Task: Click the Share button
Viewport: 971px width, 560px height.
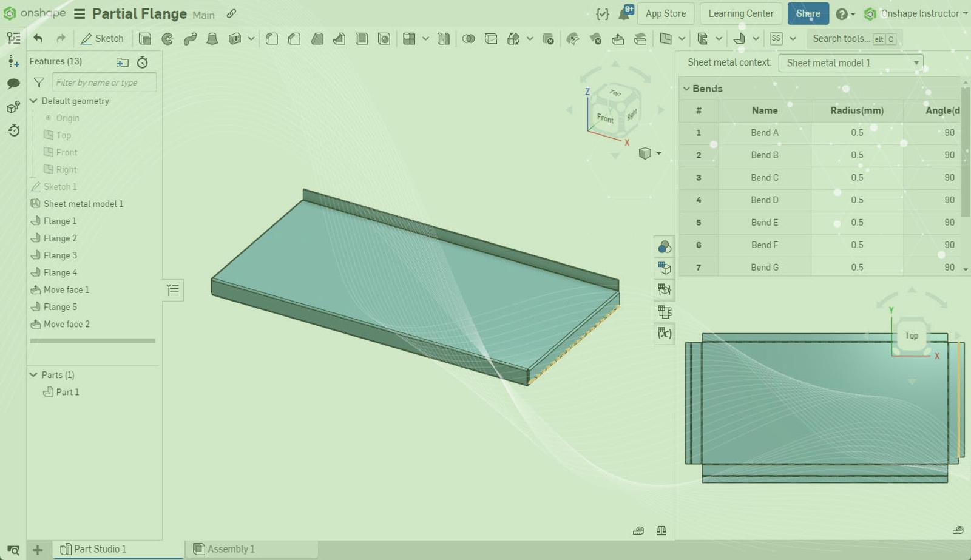Action: [x=808, y=13]
